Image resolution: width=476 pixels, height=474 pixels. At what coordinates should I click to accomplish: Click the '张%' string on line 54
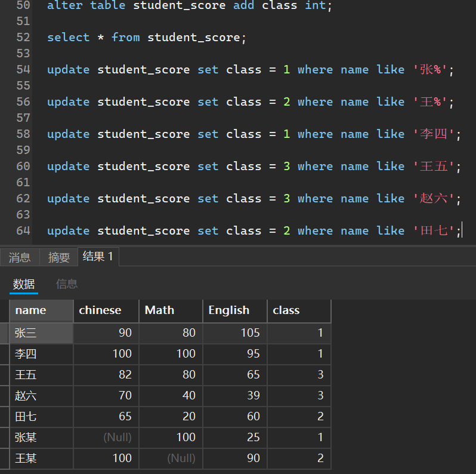431,70
